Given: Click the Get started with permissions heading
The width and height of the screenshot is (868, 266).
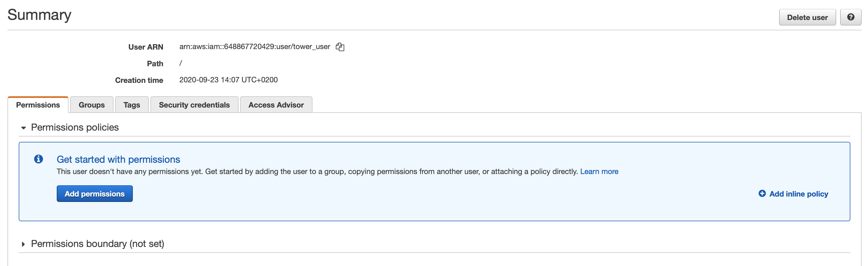Looking at the screenshot, I should point(118,159).
